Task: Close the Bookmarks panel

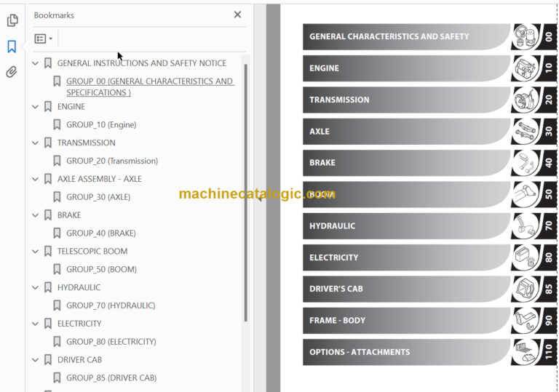Action: coord(237,15)
